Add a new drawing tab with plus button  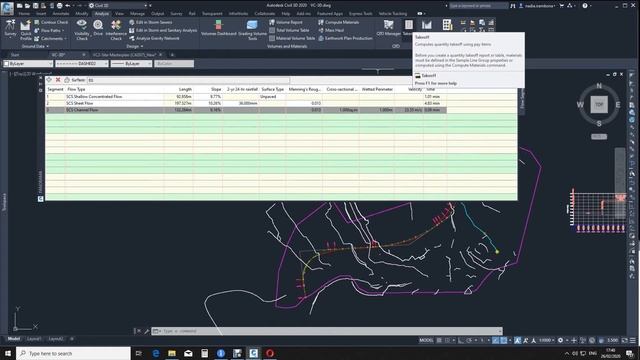[172, 55]
